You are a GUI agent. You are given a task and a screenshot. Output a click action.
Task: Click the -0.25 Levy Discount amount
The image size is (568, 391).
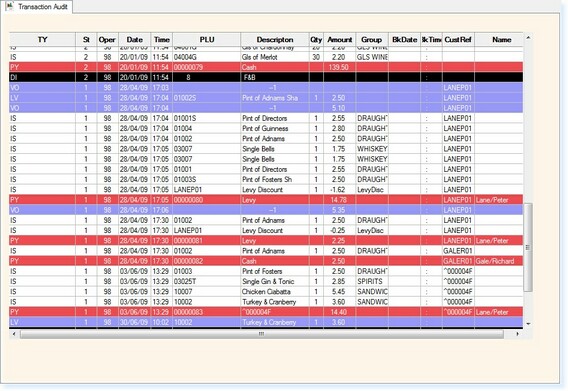tap(338, 230)
